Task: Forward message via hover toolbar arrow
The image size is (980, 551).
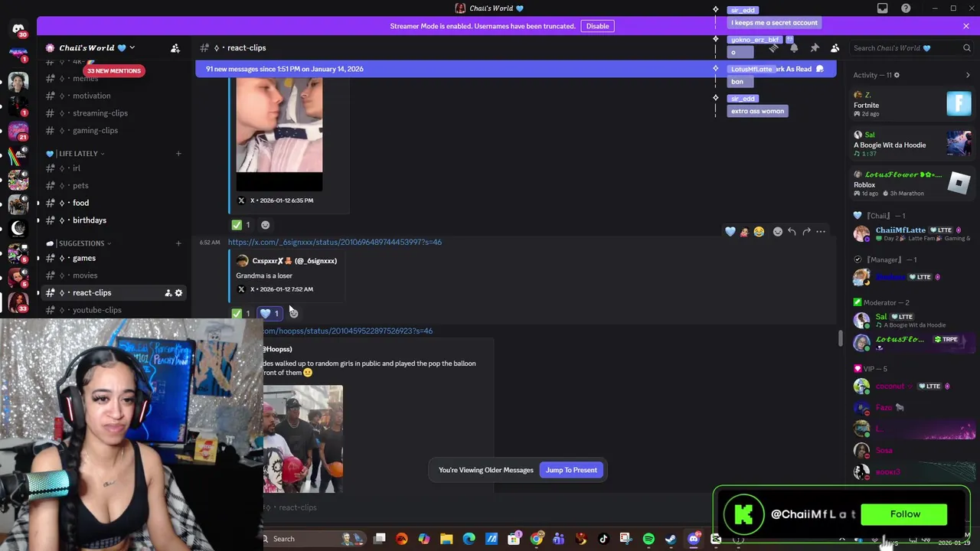Action: coord(806,232)
